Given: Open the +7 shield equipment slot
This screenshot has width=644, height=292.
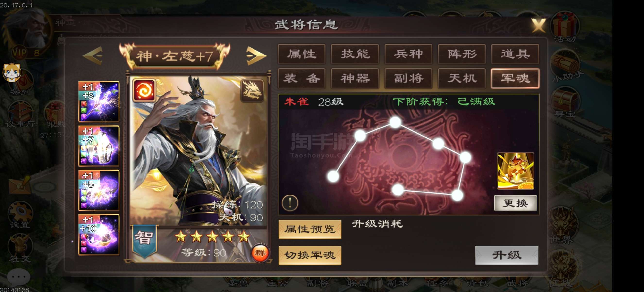Looking at the screenshot, I should pyautogui.click(x=99, y=146).
